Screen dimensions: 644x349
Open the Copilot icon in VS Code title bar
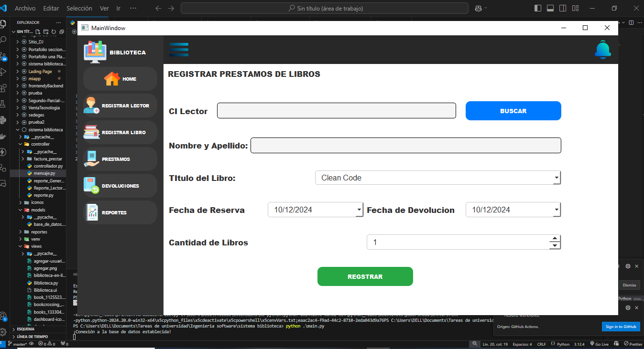pos(479,8)
